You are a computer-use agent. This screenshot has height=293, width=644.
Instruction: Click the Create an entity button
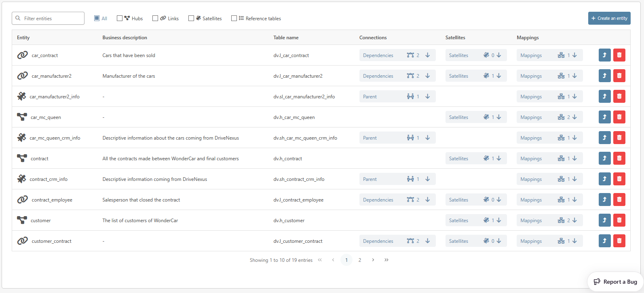point(609,18)
